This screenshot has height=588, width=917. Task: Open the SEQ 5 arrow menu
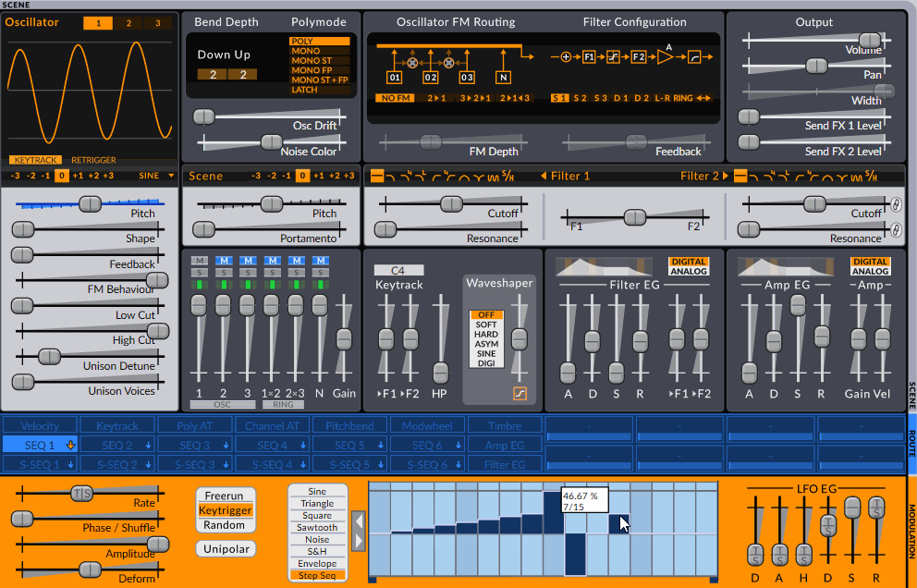[x=381, y=446]
